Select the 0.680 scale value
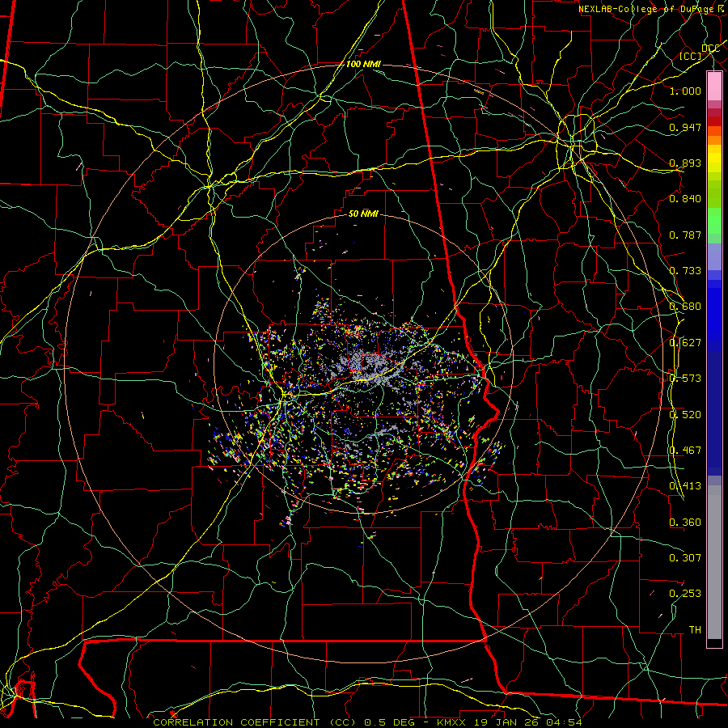728x728 pixels. click(685, 307)
